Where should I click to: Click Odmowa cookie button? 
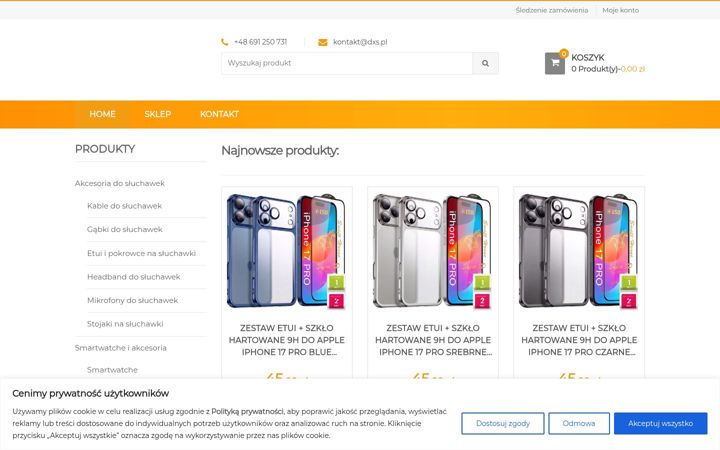pyautogui.click(x=579, y=423)
